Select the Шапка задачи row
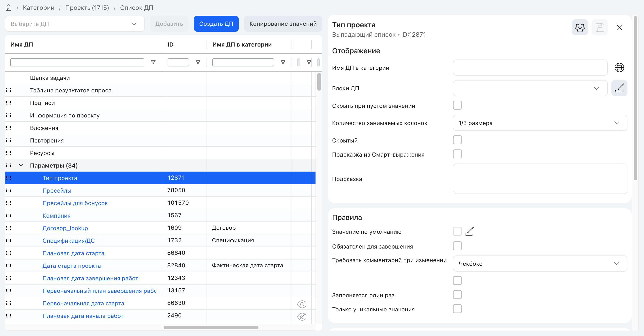This screenshot has height=336, width=644. [160, 78]
